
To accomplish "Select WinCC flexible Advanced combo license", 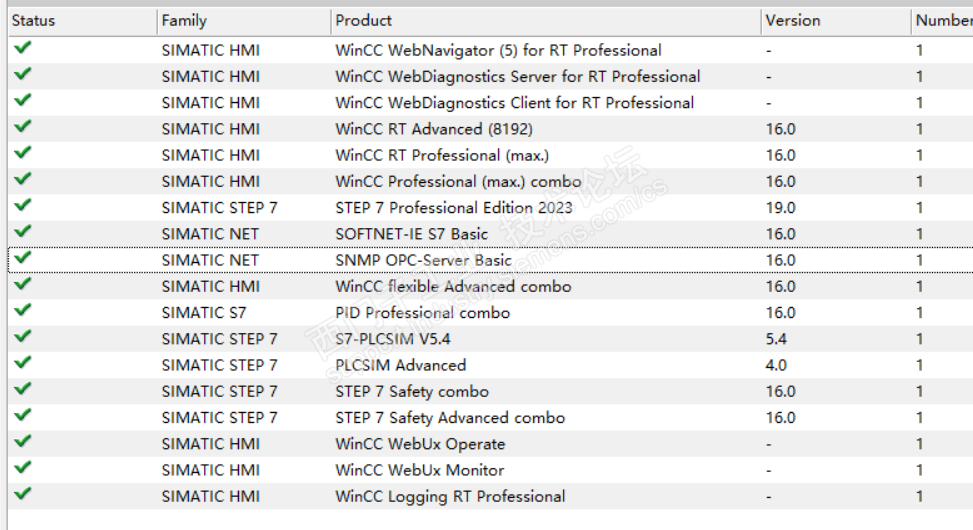I will tap(453, 287).
